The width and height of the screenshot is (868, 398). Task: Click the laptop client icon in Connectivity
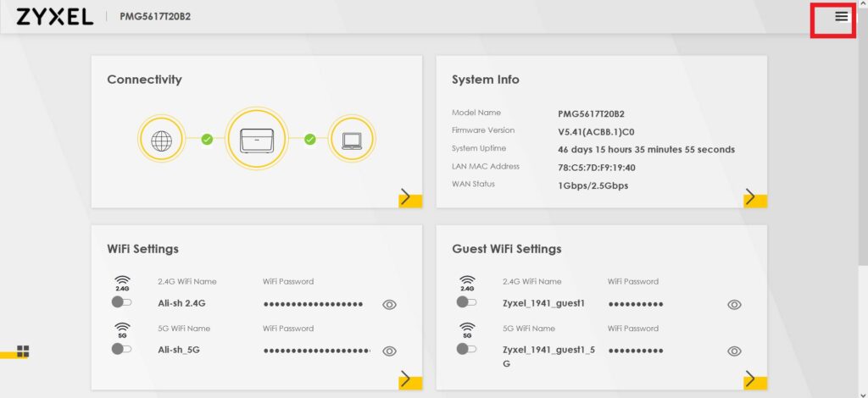point(352,141)
